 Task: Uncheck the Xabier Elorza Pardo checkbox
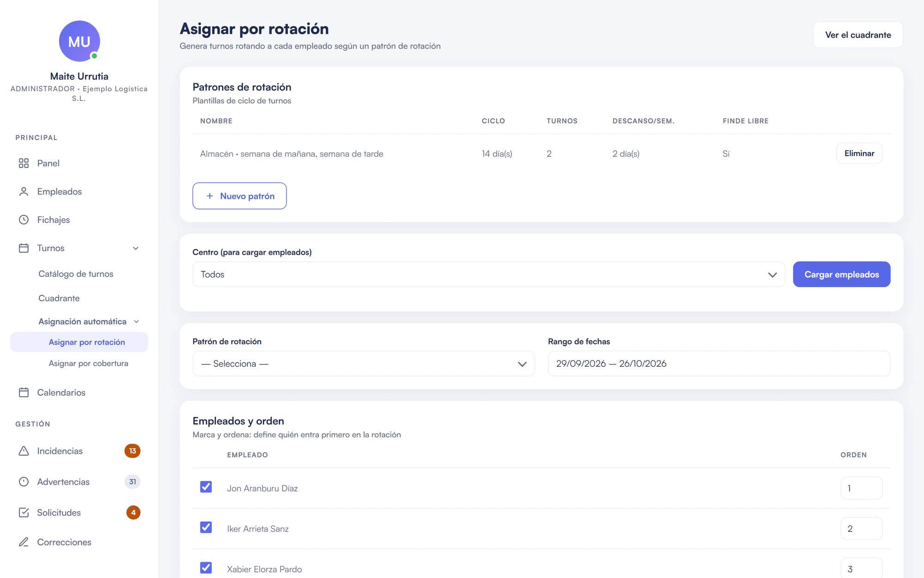coord(206,567)
